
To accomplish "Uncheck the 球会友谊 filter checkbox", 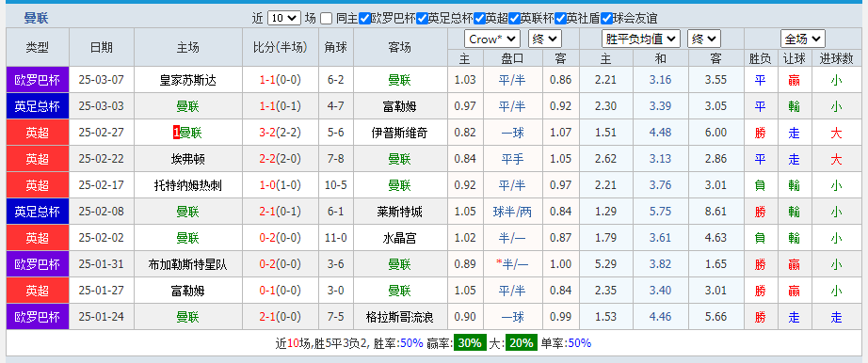I will tap(606, 18).
